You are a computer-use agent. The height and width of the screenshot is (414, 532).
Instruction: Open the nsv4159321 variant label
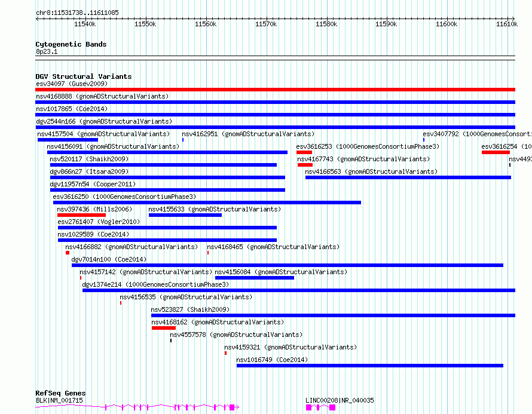291,347
